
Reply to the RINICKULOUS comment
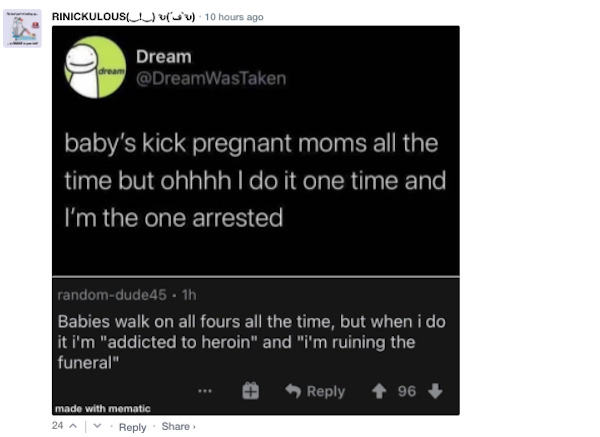132,427
